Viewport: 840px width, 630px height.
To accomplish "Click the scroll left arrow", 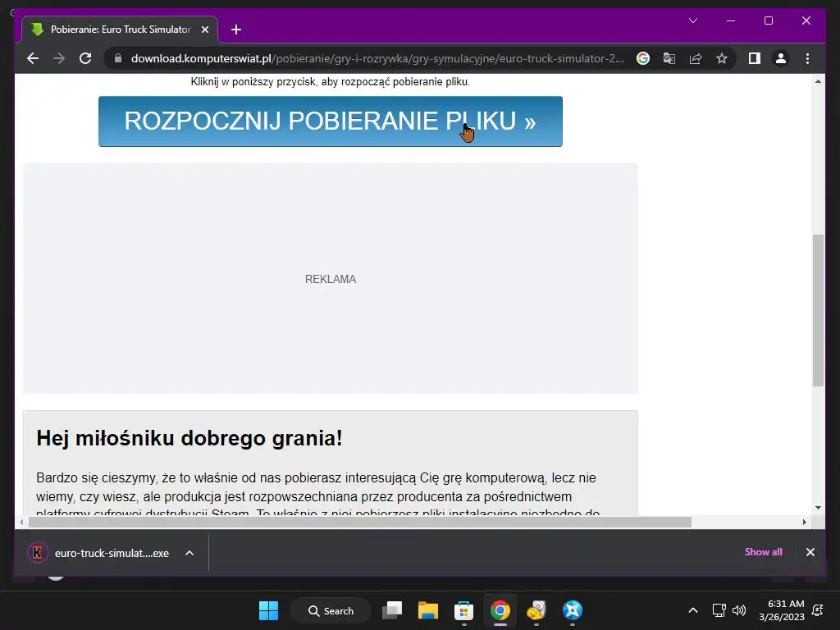I will click(x=21, y=522).
